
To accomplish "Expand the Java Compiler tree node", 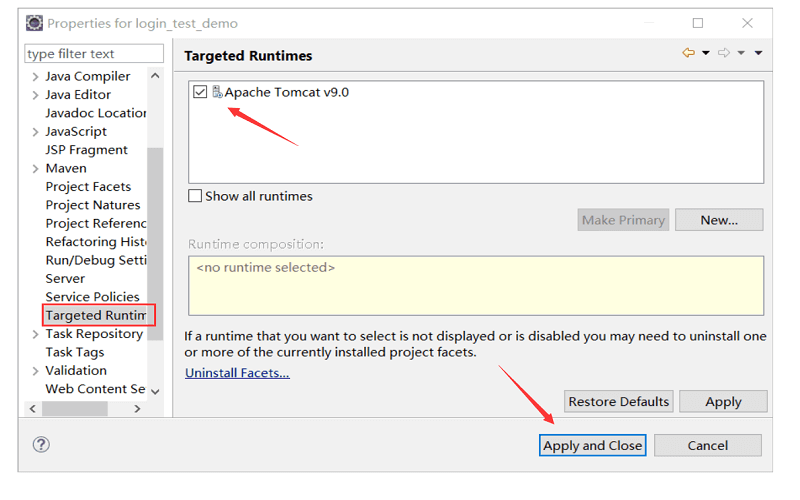I will (35, 77).
